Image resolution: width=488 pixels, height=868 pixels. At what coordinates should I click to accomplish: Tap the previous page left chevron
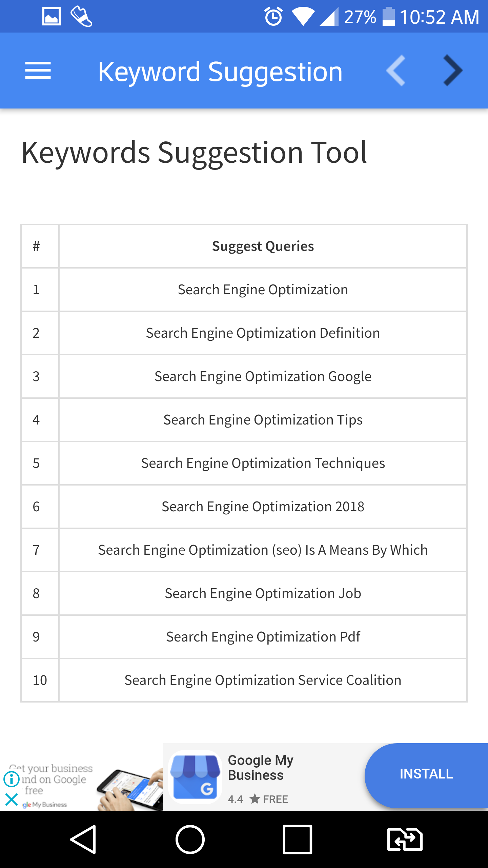point(396,71)
